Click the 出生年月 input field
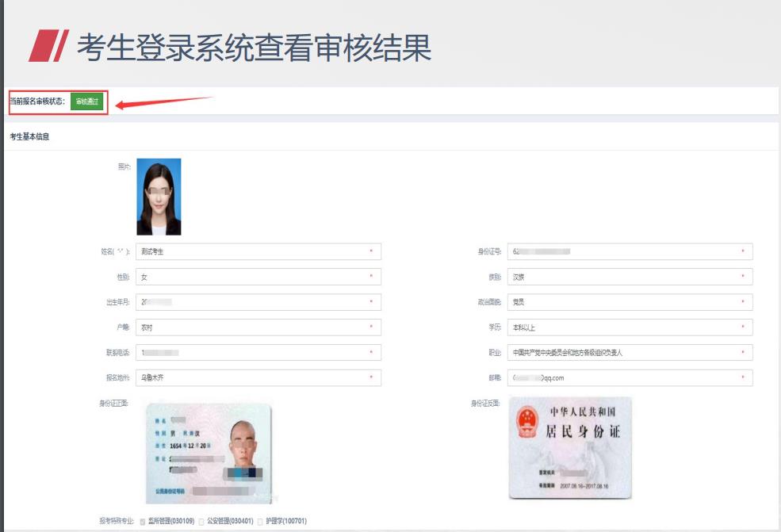This screenshot has width=781, height=532. point(258,302)
